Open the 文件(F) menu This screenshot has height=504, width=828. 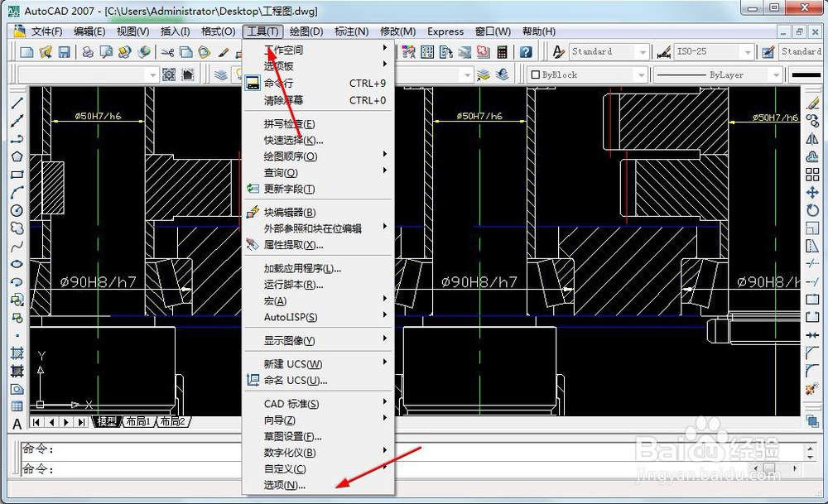[x=46, y=31]
